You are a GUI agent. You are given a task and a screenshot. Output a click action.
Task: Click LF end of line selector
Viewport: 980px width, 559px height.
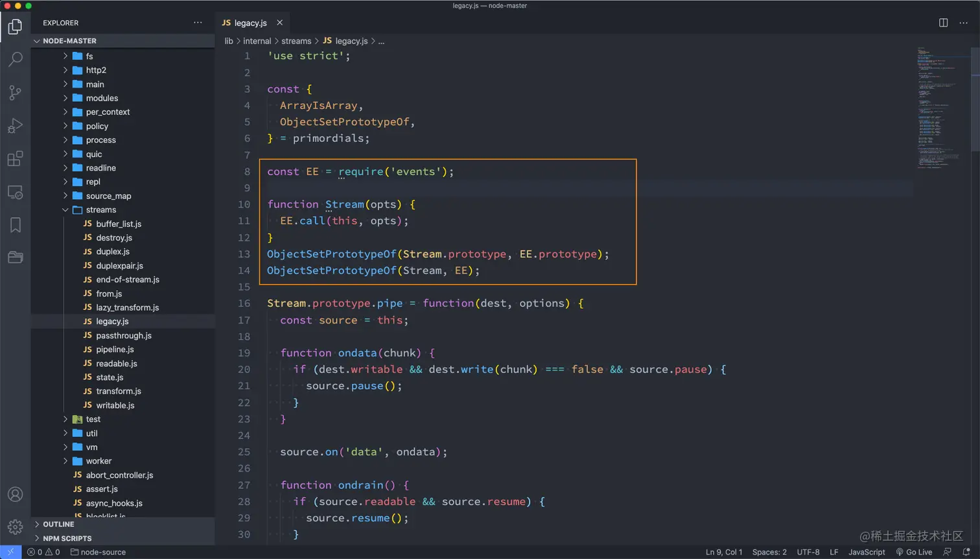(834, 552)
